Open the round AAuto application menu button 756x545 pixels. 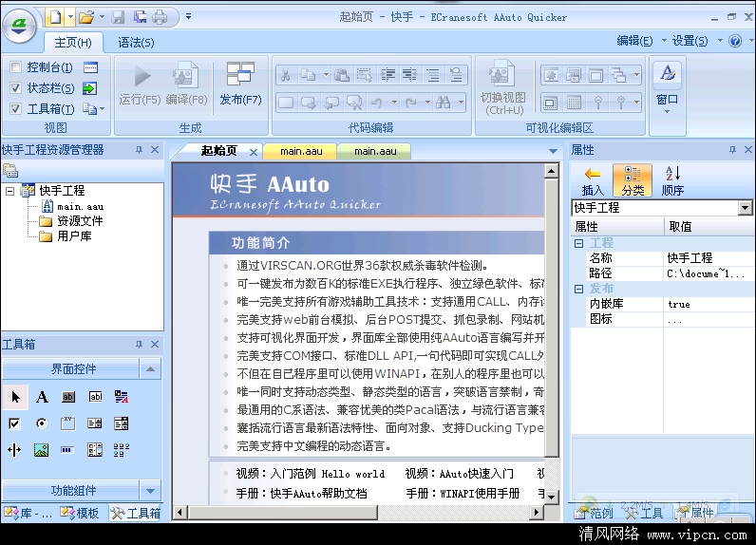[19, 25]
